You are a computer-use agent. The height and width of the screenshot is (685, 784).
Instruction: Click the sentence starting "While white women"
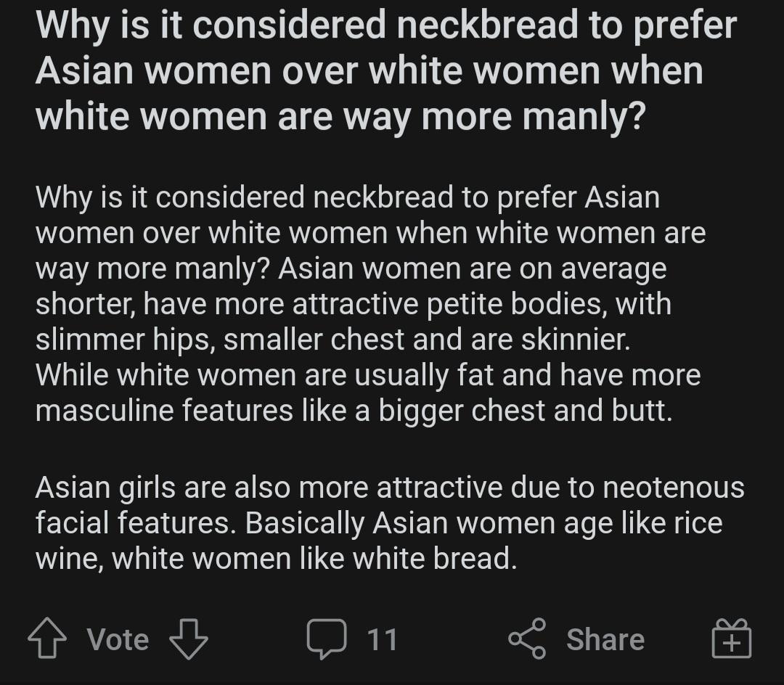[x=367, y=375]
